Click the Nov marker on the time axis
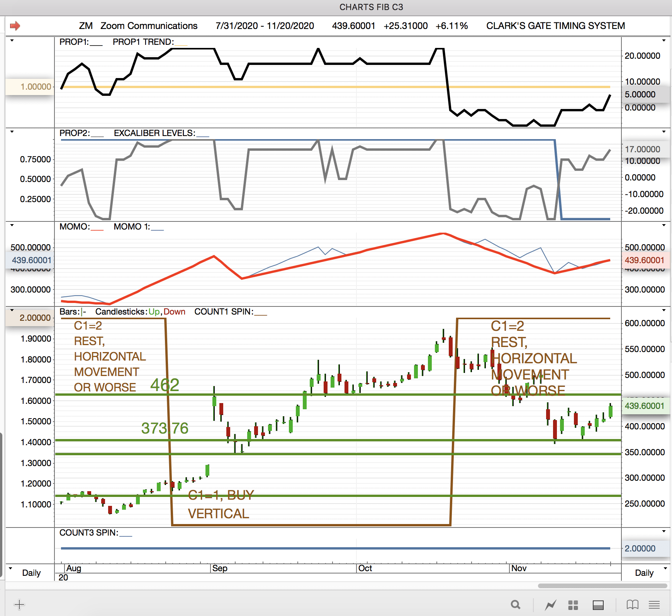Screen dimensions: 672x616 pyautogui.click(x=519, y=568)
